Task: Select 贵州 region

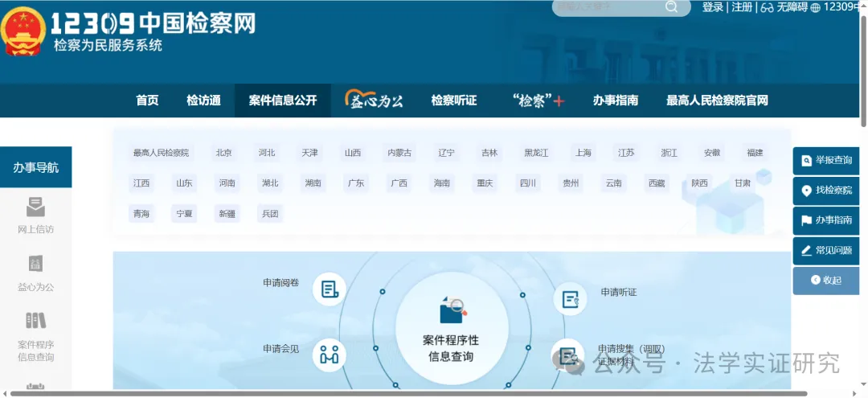Action: (571, 183)
